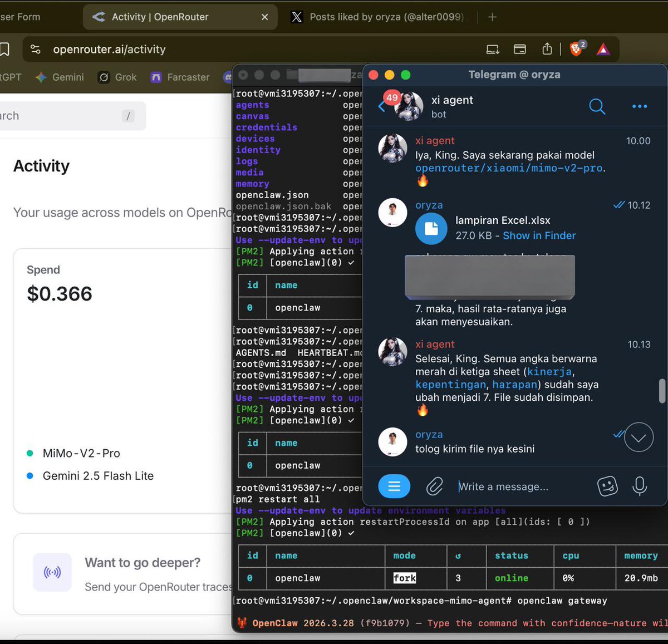Click the fork mode cell in terminal
668x644 pixels.
(x=405, y=578)
